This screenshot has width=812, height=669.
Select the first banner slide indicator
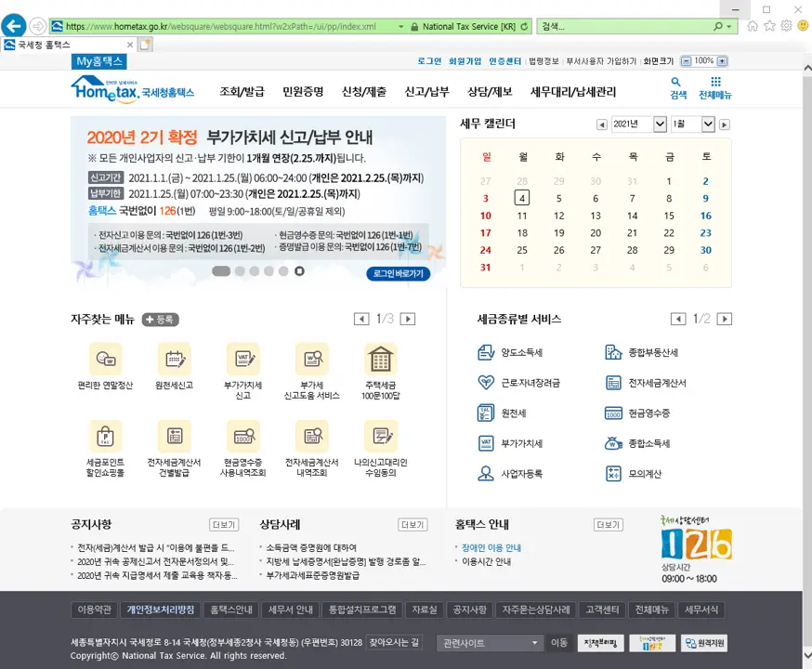point(221,270)
